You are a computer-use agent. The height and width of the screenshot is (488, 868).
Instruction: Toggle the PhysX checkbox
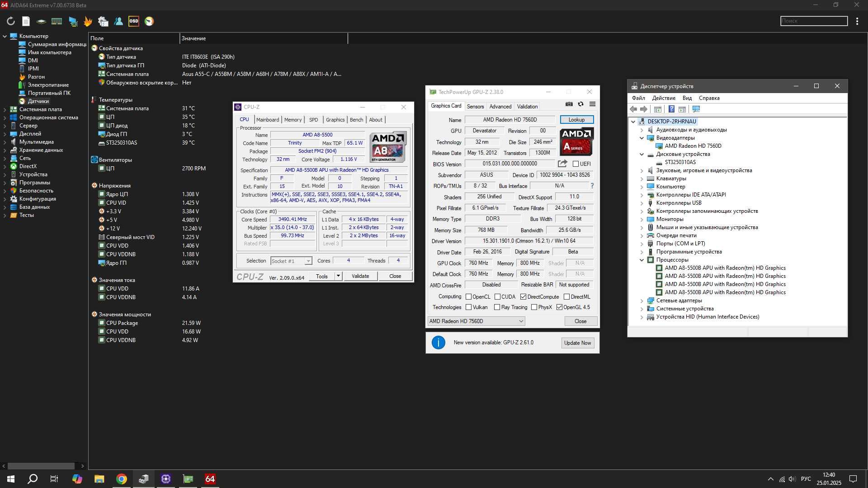[534, 307]
